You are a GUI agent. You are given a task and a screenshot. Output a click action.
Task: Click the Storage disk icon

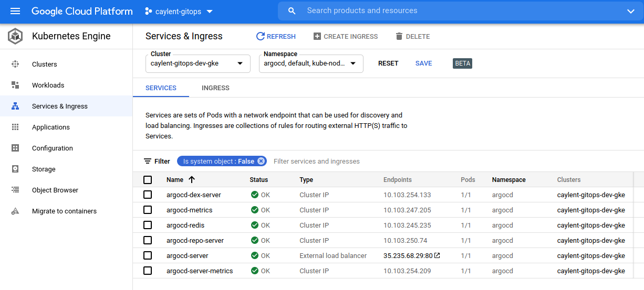(x=15, y=169)
